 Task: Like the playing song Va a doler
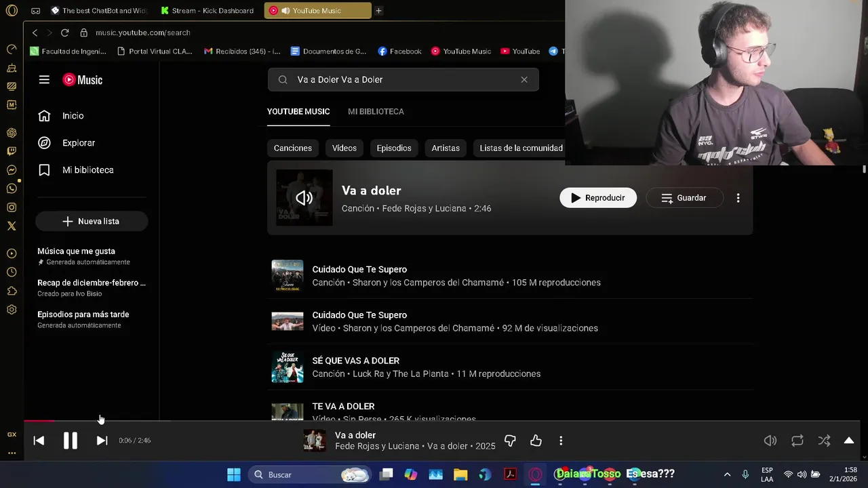[536, 441]
